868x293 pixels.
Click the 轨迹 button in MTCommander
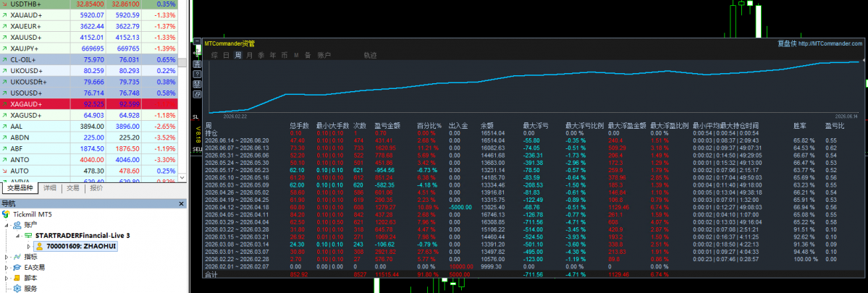point(370,55)
